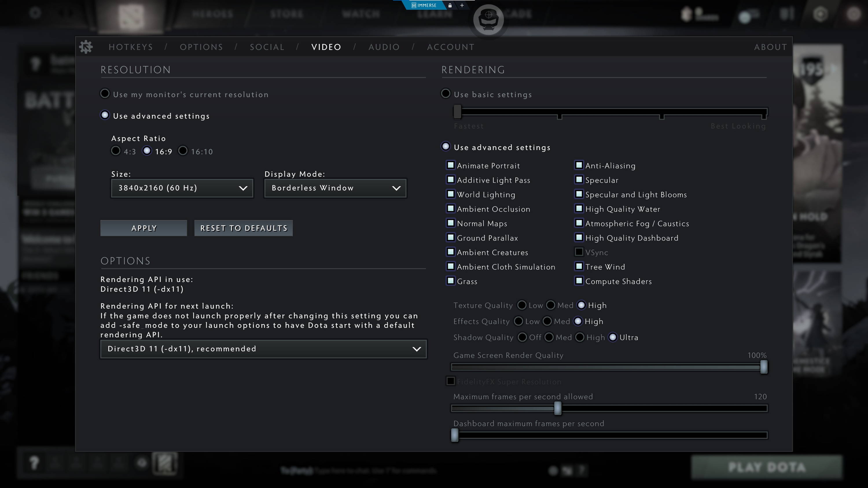The height and width of the screenshot is (488, 868).
Task: Select the Video tab
Action: (326, 47)
